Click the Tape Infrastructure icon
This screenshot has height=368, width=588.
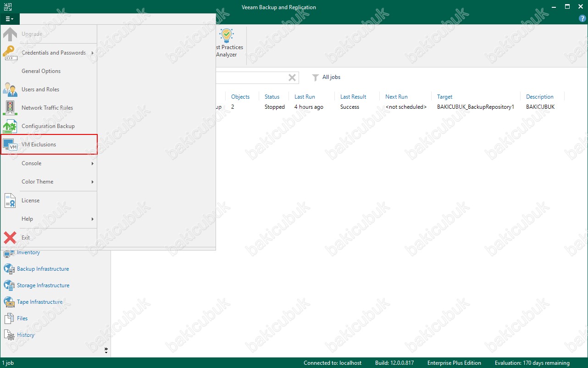click(x=9, y=302)
